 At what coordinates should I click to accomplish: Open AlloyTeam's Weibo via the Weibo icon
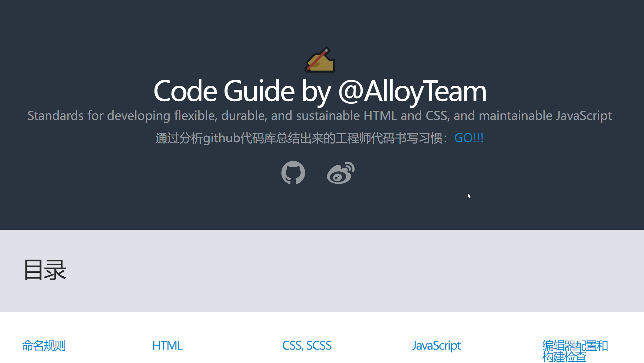tap(340, 173)
